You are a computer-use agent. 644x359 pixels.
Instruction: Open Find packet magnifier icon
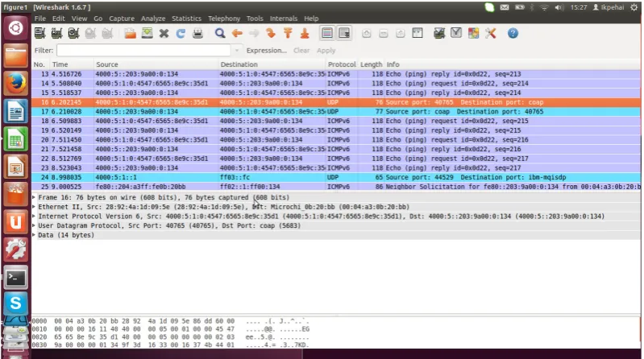[x=220, y=33]
